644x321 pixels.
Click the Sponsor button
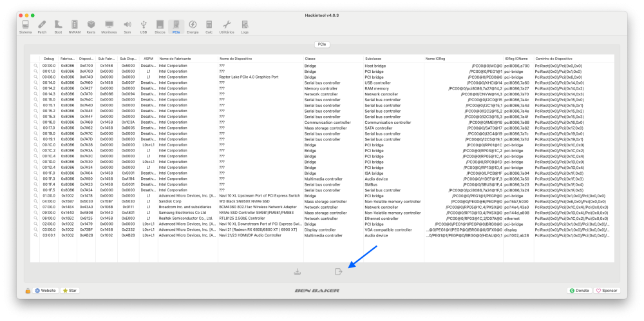point(607,291)
